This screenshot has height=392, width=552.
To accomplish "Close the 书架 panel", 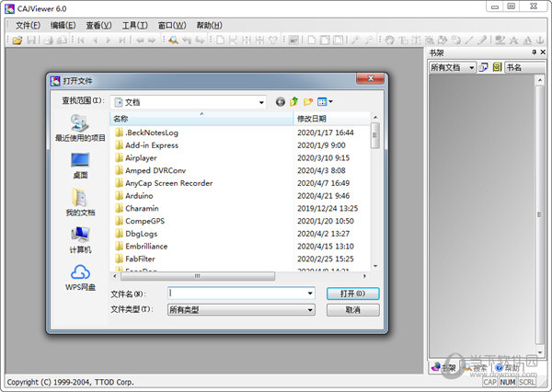I will [543, 52].
